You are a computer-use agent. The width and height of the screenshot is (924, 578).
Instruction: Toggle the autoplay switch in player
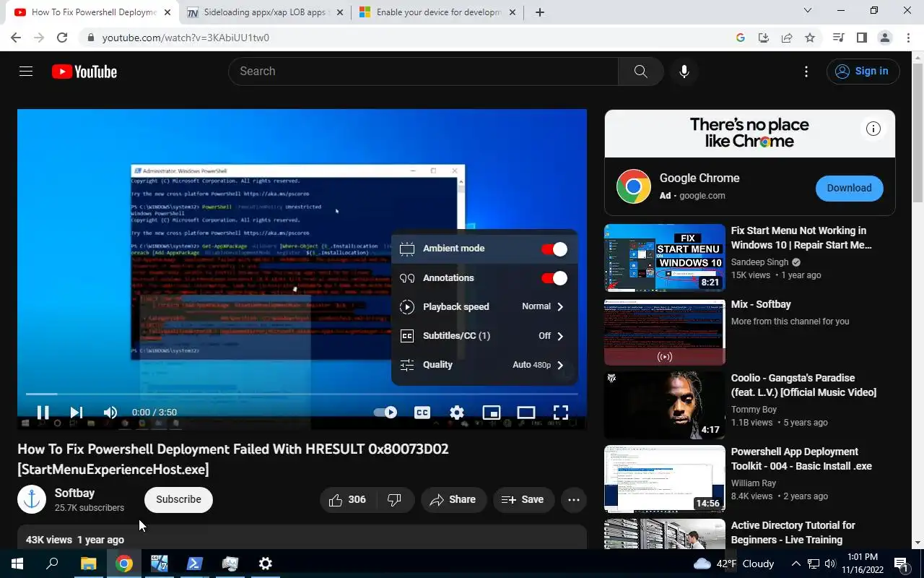pos(385,413)
